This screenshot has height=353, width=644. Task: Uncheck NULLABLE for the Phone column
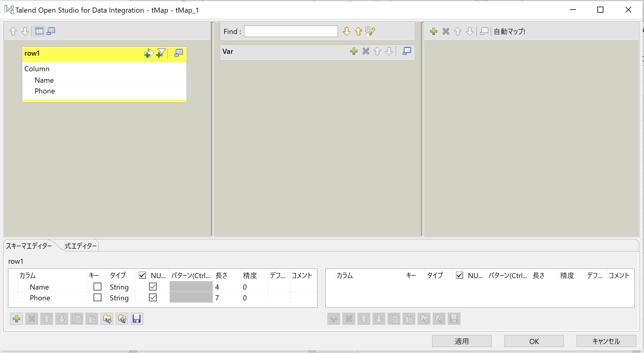coord(153,297)
